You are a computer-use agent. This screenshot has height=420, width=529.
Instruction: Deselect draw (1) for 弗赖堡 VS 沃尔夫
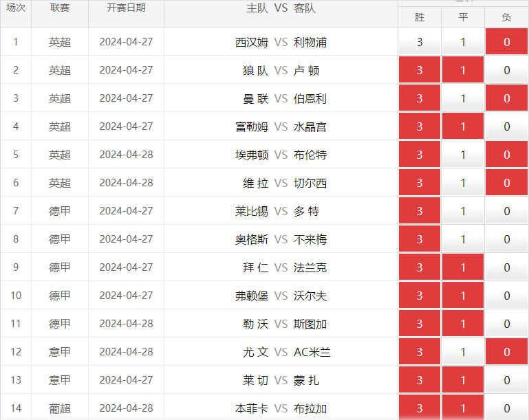[463, 296]
